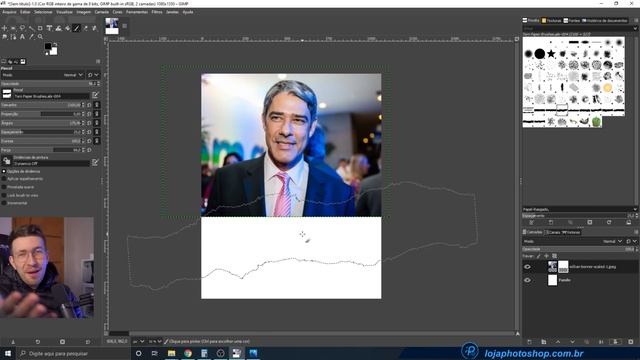Image resolution: width=640 pixels, height=360 pixels.
Task: Toggle link for the Dureza hardness setting
Action: (97, 141)
